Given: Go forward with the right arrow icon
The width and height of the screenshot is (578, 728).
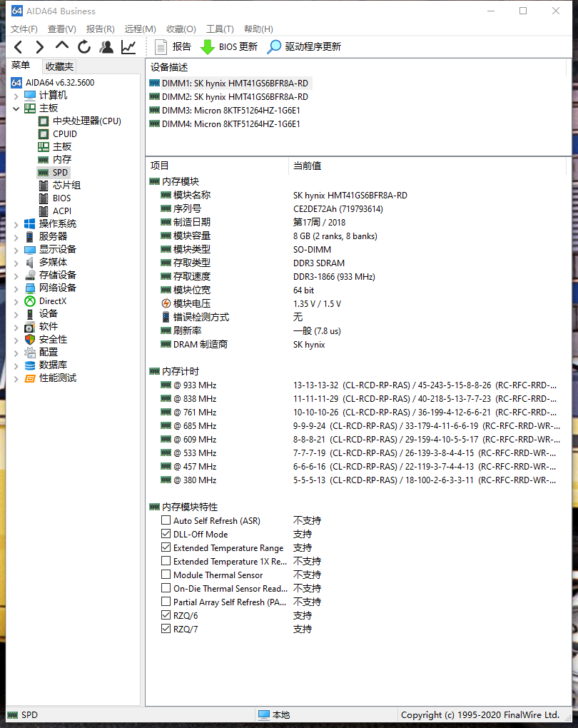Looking at the screenshot, I should click(40, 47).
